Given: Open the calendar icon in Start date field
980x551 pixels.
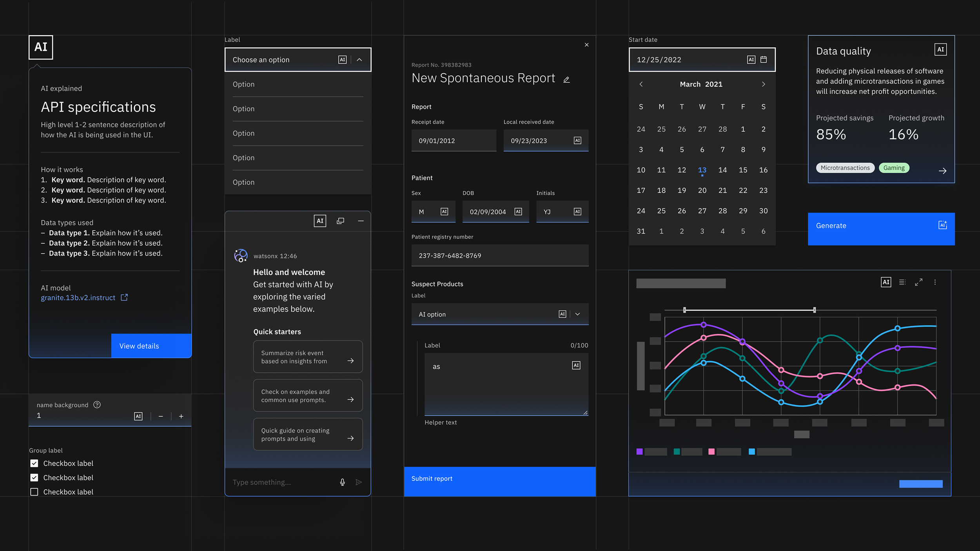Looking at the screenshot, I should coord(764,60).
